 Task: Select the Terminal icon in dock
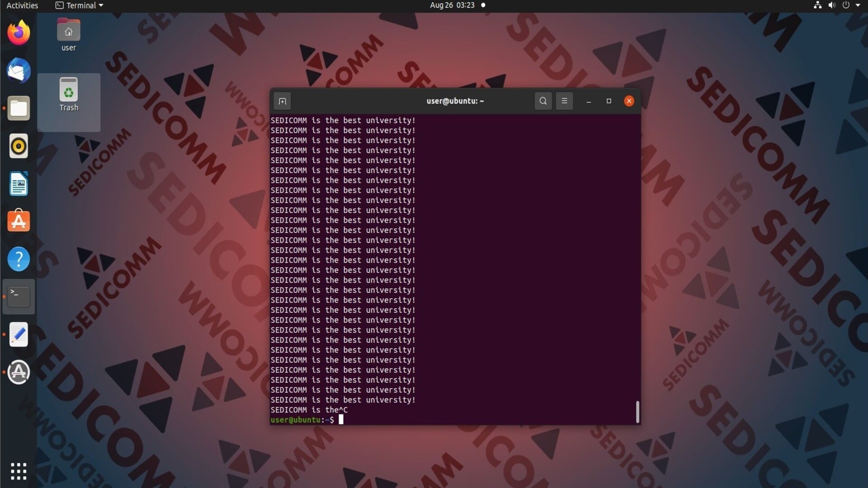[19, 296]
